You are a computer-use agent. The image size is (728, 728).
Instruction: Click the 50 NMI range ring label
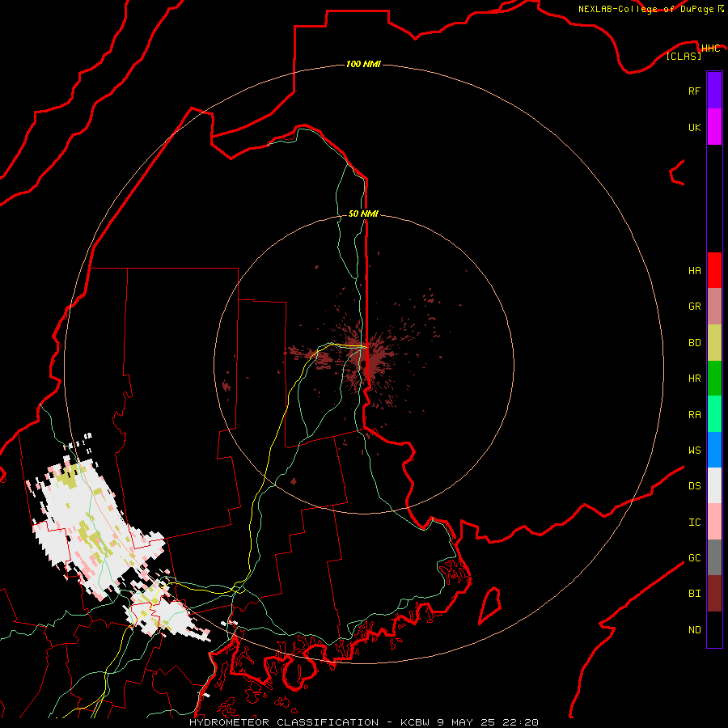363,214
